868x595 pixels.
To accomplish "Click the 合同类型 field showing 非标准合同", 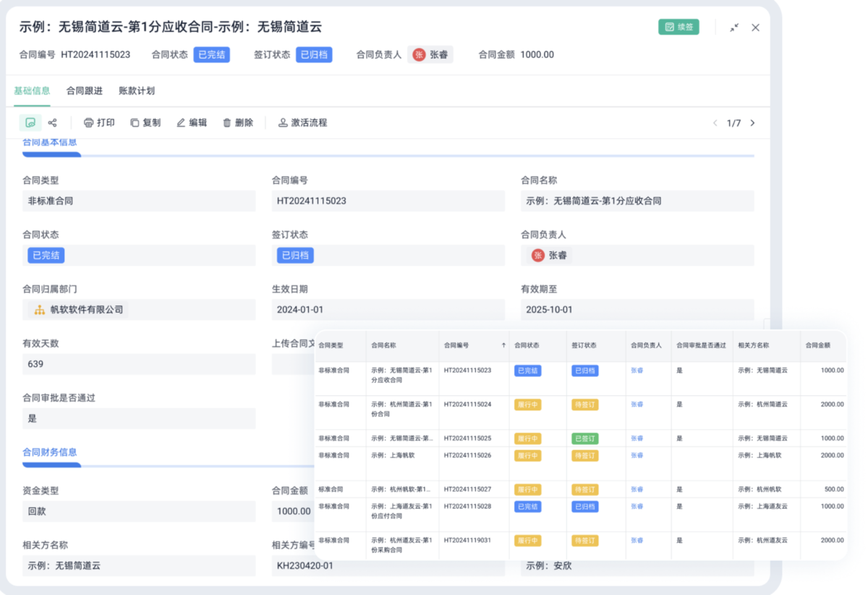I will click(x=139, y=201).
